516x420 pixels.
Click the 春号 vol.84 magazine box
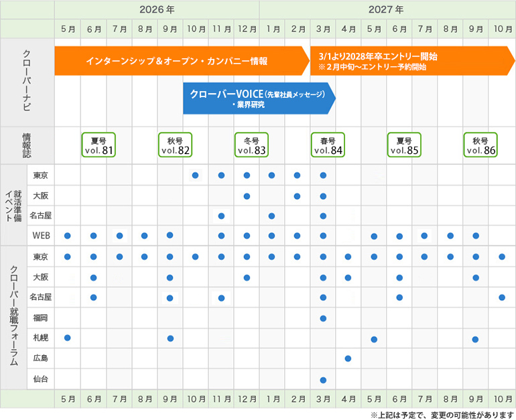coord(328,145)
